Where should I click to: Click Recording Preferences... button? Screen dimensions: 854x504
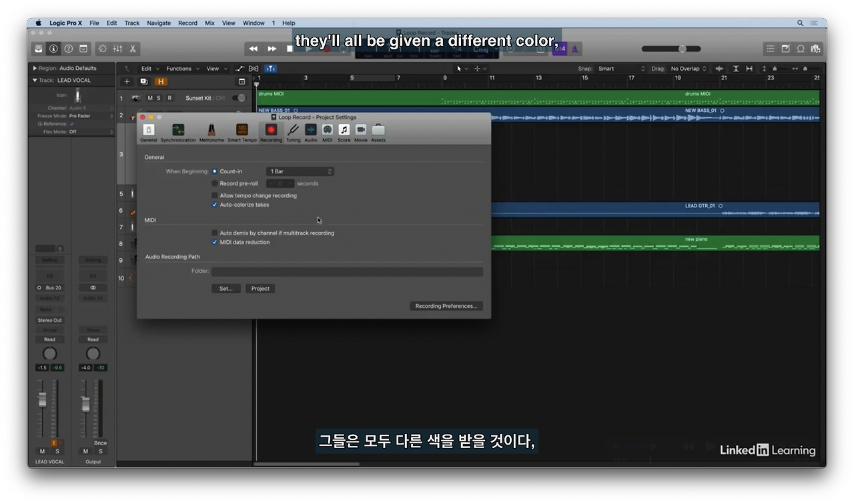[x=446, y=306]
